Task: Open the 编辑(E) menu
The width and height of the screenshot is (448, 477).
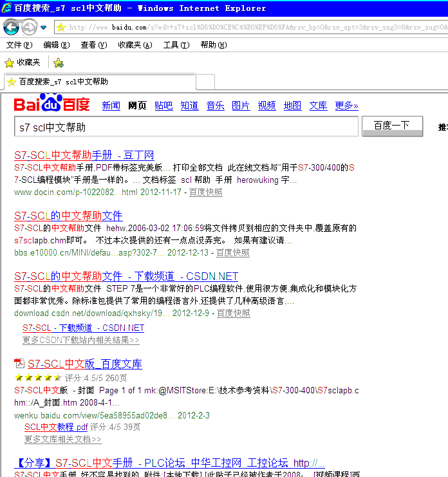Action: [x=57, y=45]
